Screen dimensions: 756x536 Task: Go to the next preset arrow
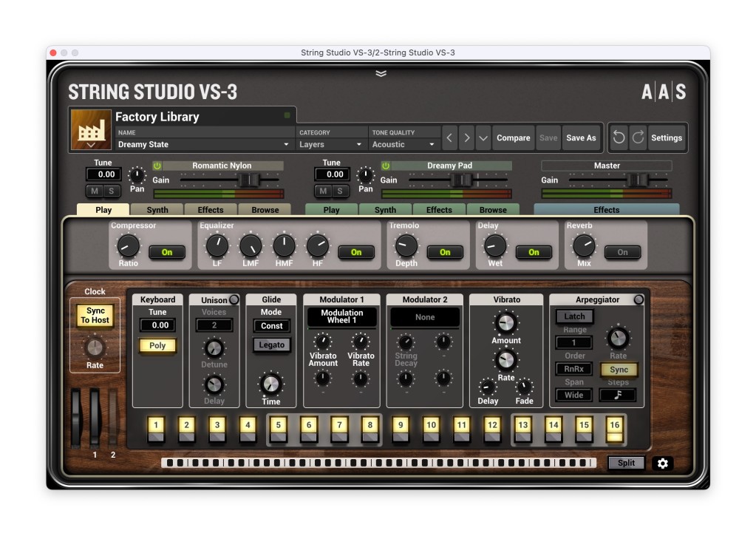point(466,138)
